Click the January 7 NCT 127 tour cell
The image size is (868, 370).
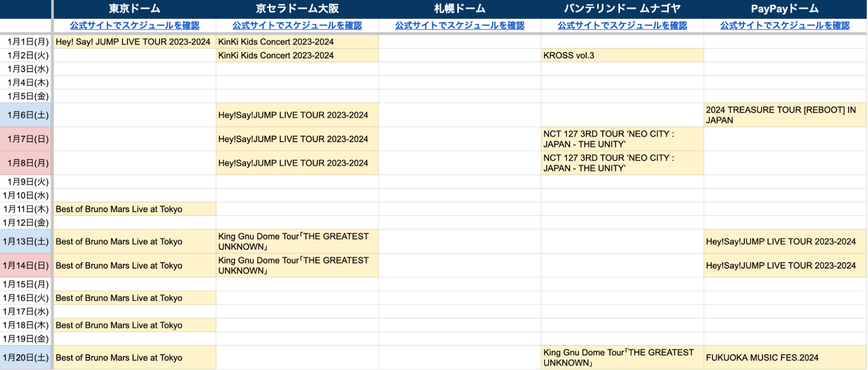622,139
